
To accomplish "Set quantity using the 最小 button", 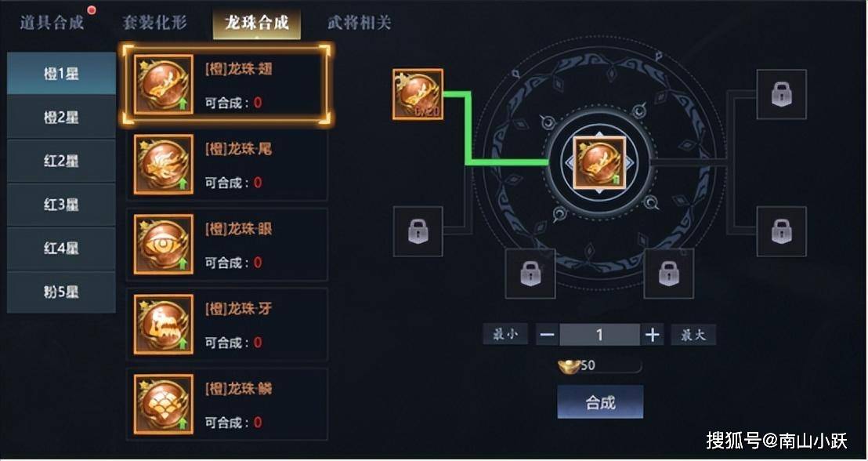I will pos(505,335).
